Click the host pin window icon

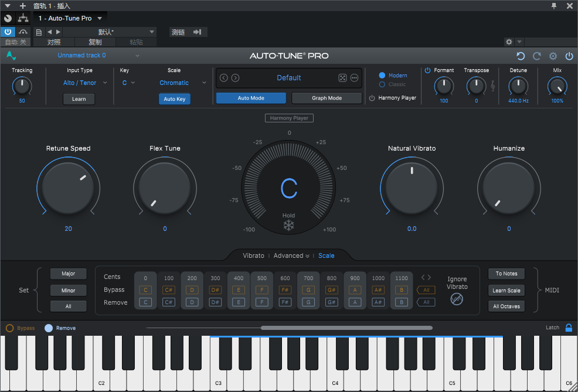[553, 5]
